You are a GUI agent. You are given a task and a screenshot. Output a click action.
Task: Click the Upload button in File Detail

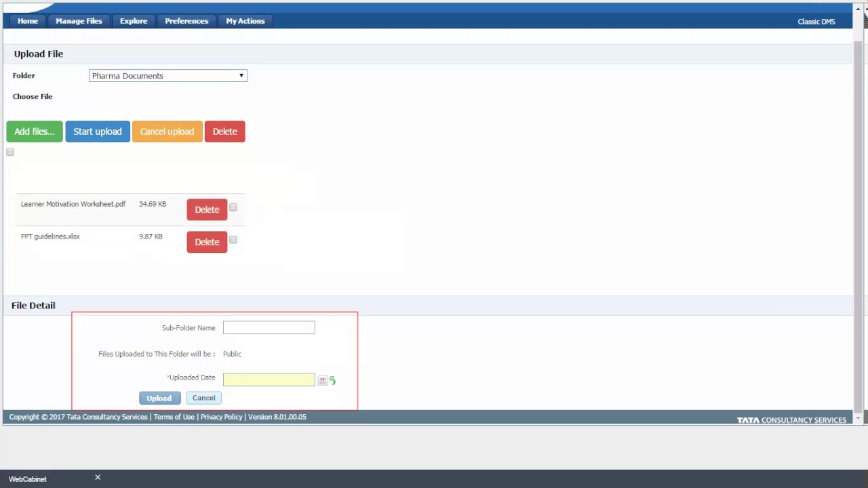pos(159,399)
